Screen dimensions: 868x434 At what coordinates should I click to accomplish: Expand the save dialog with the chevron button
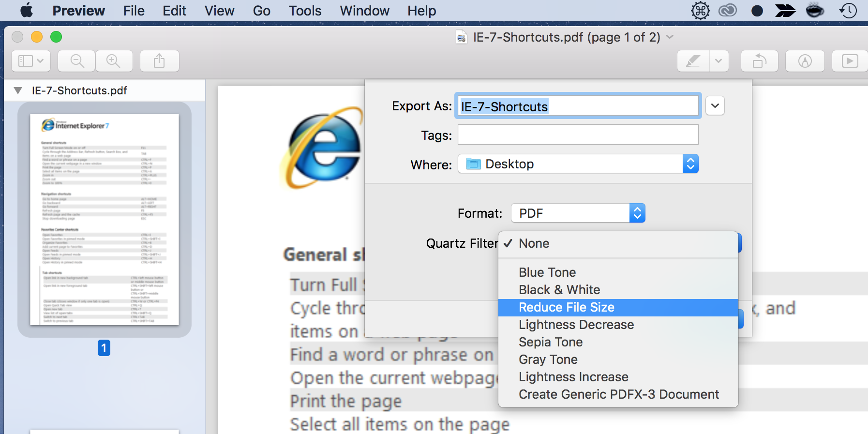[x=715, y=105]
